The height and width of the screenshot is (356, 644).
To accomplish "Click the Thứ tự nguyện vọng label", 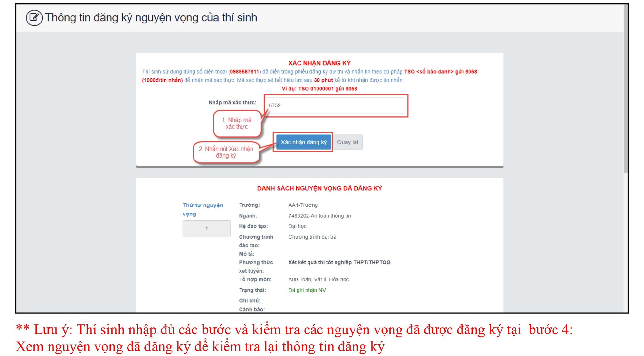I will coord(203,209).
